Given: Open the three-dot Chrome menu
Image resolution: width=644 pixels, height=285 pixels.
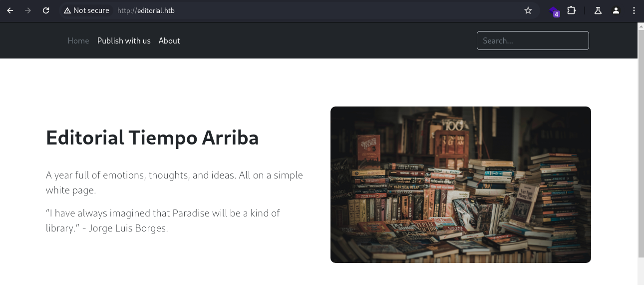Looking at the screenshot, I should (x=634, y=10).
